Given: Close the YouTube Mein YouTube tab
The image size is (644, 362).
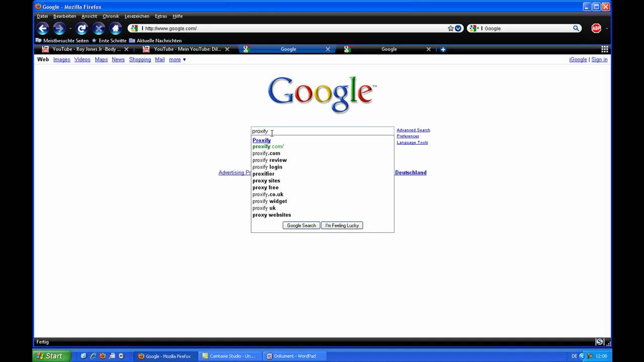Looking at the screenshot, I should [227, 49].
